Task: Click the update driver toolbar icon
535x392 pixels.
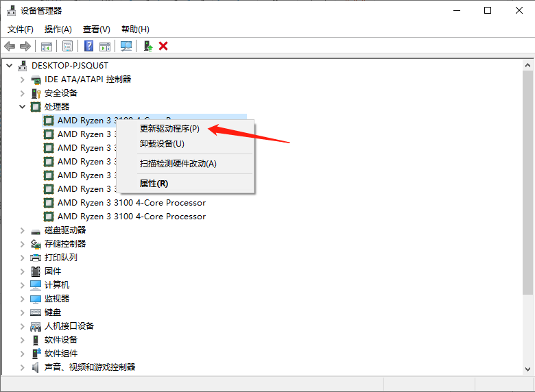Action: (x=147, y=46)
